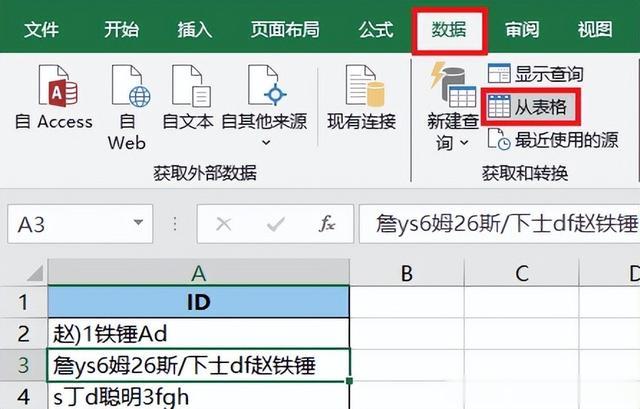Open the 文件 menu tab

[x=41, y=29]
